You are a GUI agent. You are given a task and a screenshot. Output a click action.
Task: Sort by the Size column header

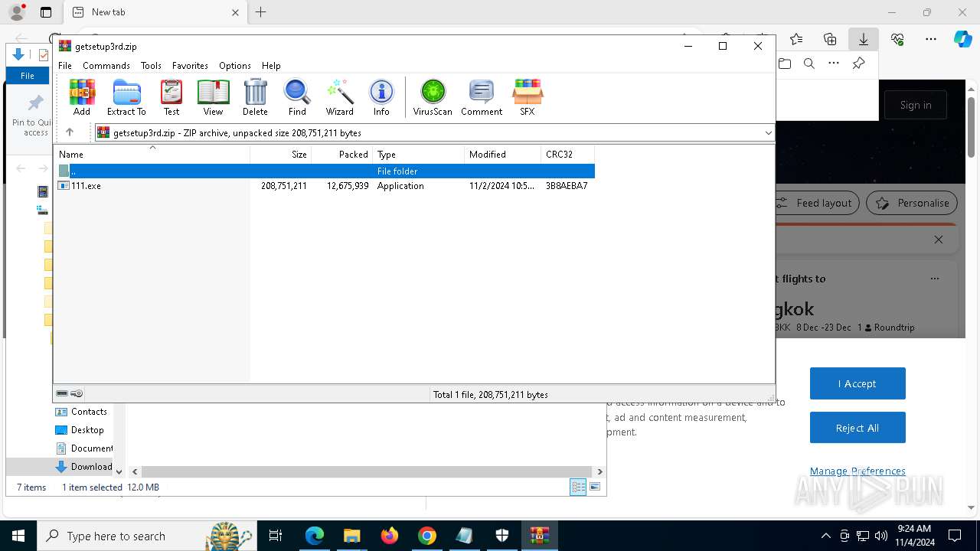pos(281,155)
